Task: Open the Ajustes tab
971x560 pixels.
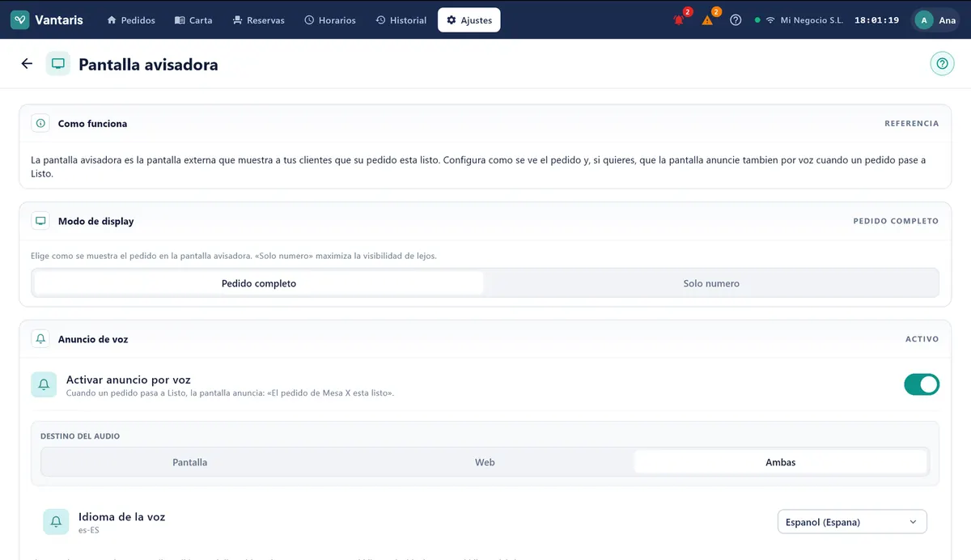Action: tap(469, 20)
